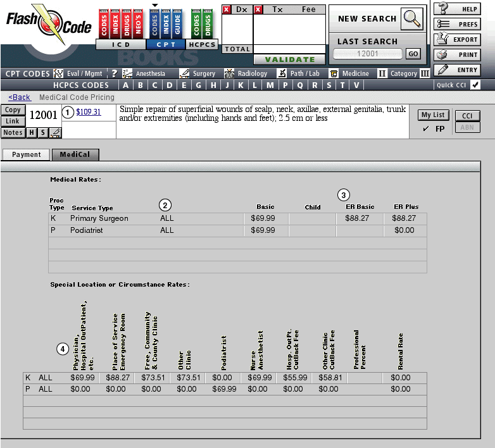Open Help with the question mark button
495x448 pixels.
click(457, 8)
